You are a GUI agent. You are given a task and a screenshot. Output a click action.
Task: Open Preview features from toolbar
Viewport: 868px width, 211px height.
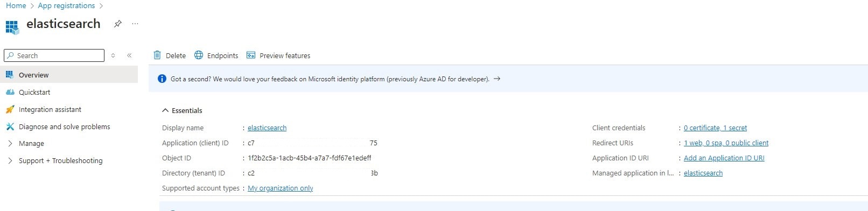[278, 55]
